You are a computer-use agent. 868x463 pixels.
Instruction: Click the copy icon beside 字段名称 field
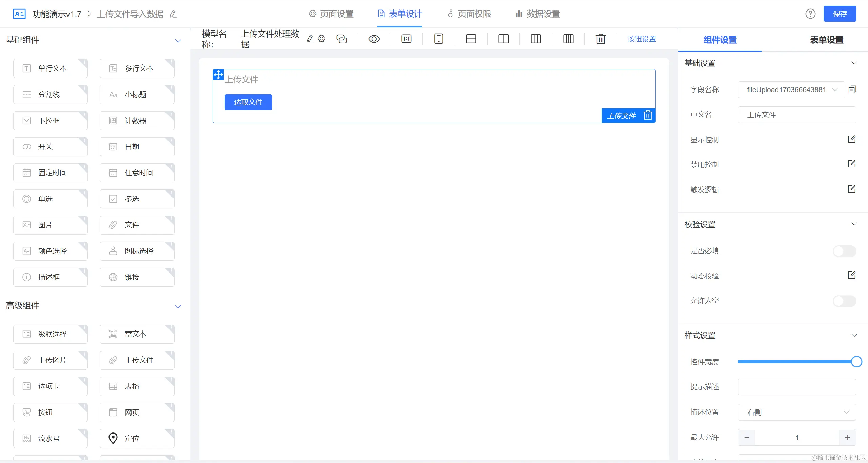click(852, 89)
